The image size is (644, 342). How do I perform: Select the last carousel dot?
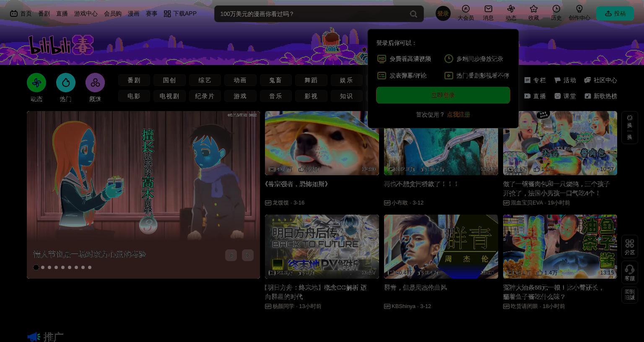[x=90, y=267]
